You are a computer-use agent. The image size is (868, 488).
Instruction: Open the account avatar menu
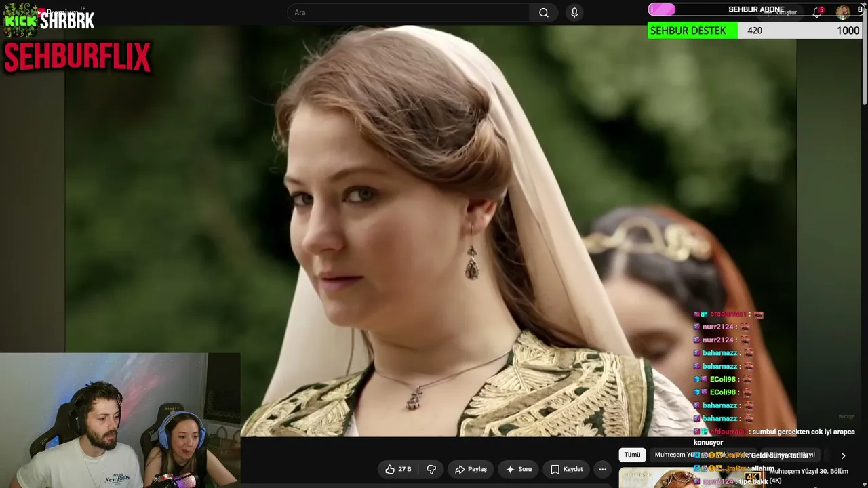(x=843, y=12)
